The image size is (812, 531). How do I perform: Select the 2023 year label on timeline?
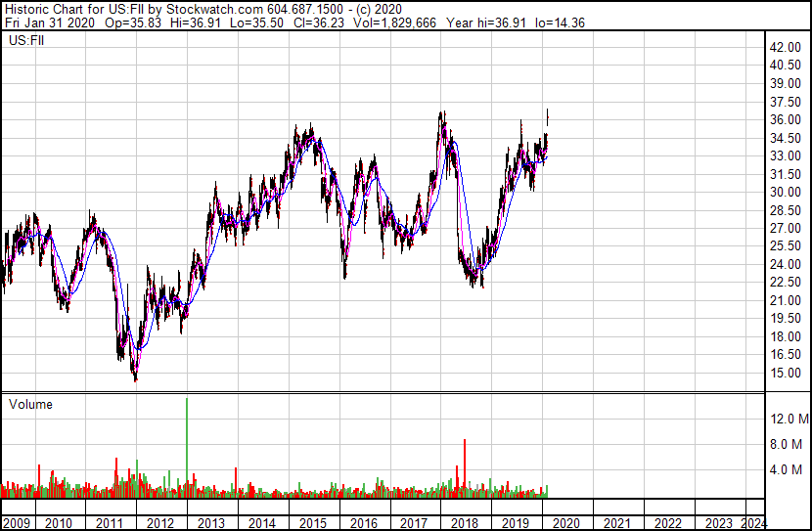pos(718,523)
